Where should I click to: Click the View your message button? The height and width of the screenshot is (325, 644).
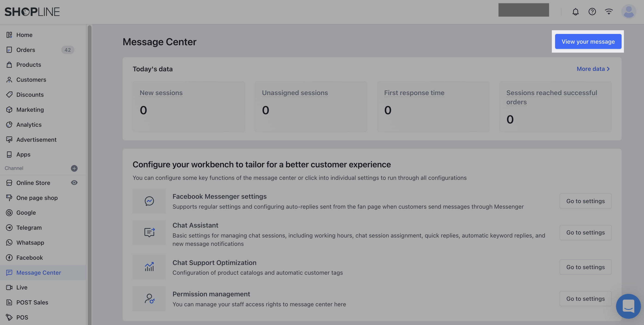click(588, 42)
